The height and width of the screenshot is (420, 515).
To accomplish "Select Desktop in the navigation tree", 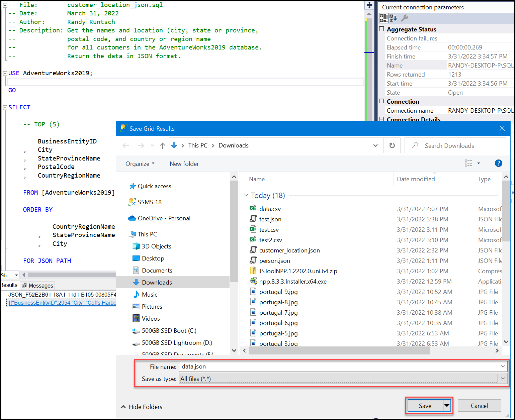I will (153, 258).
